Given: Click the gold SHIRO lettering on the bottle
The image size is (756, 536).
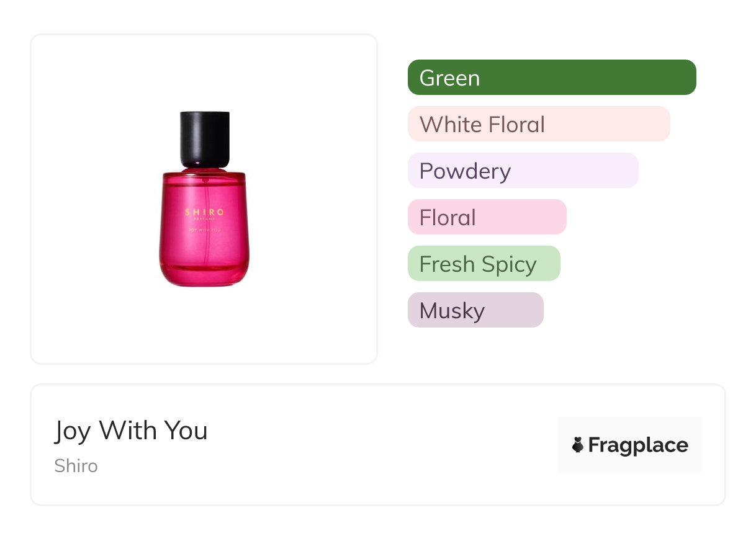Looking at the screenshot, I should pos(204,212).
